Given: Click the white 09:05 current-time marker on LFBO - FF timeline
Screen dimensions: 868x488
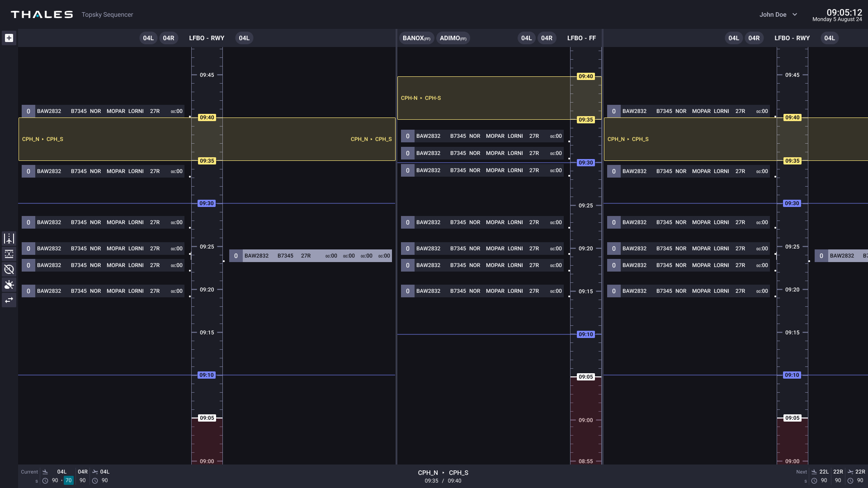Looking at the screenshot, I should [x=585, y=377].
